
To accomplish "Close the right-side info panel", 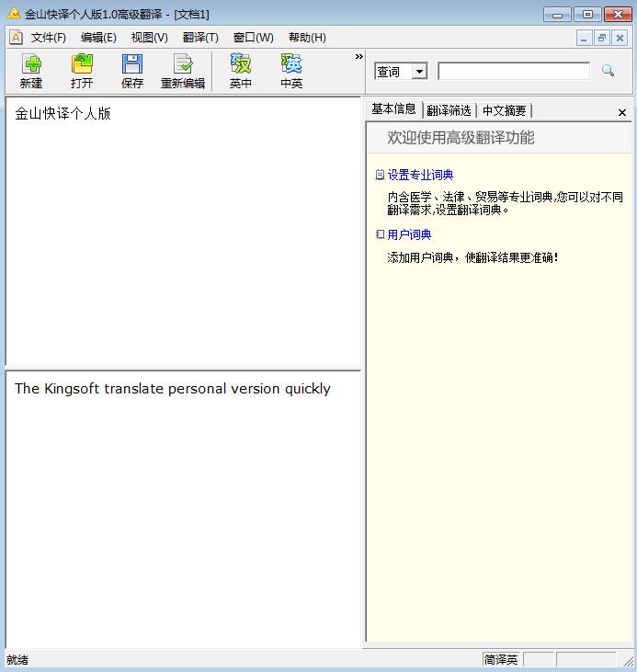I will point(622,113).
